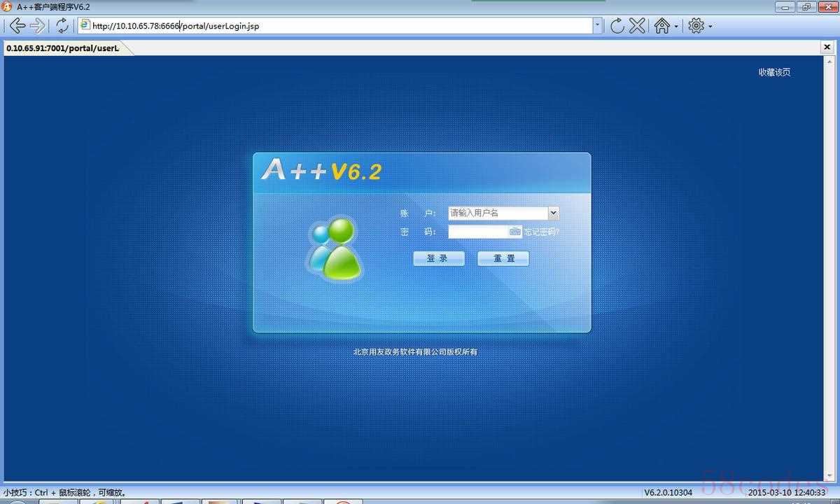Click the V6.2.0.10304 version text
This screenshot has width=840, height=504.
click(x=668, y=493)
